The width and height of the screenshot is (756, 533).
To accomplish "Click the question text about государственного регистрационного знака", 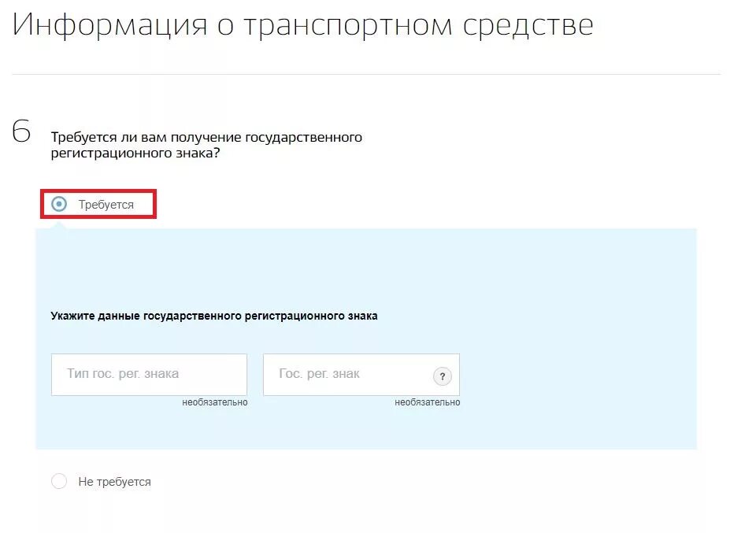I will 206,145.
